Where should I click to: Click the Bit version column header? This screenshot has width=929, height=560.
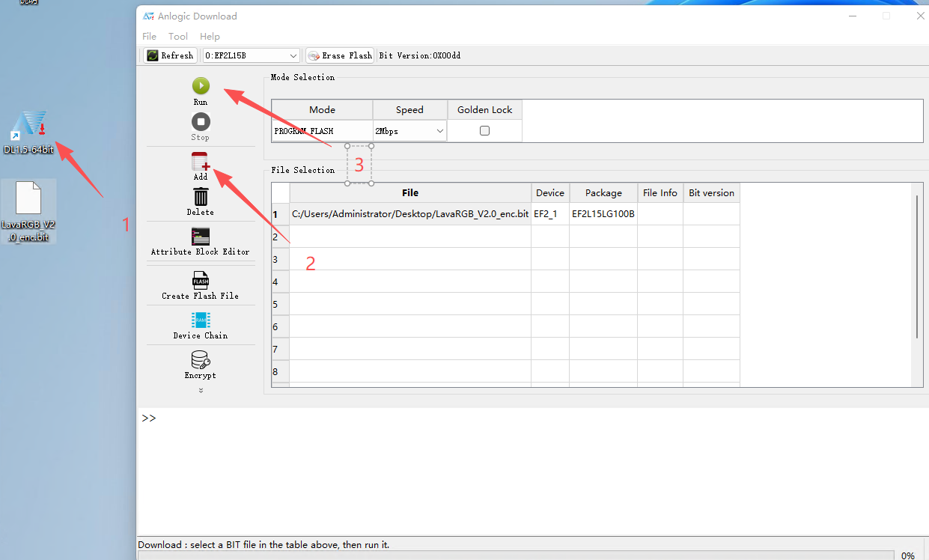pos(711,192)
